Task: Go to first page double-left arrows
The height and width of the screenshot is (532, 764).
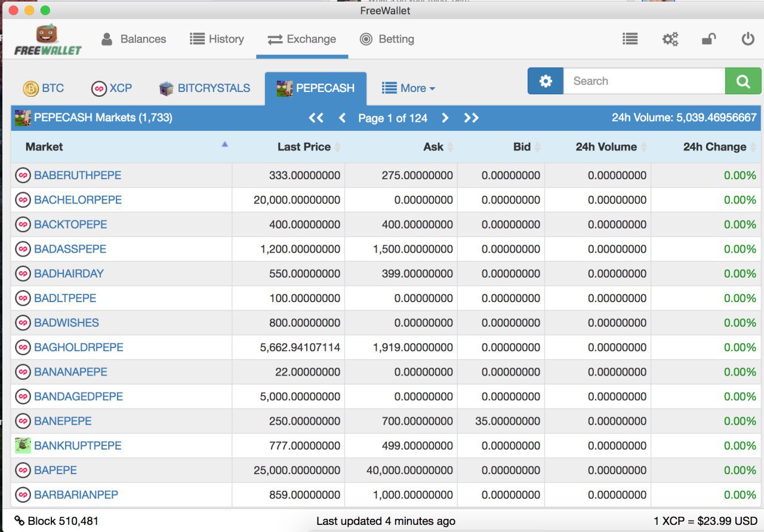Action: [316, 118]
